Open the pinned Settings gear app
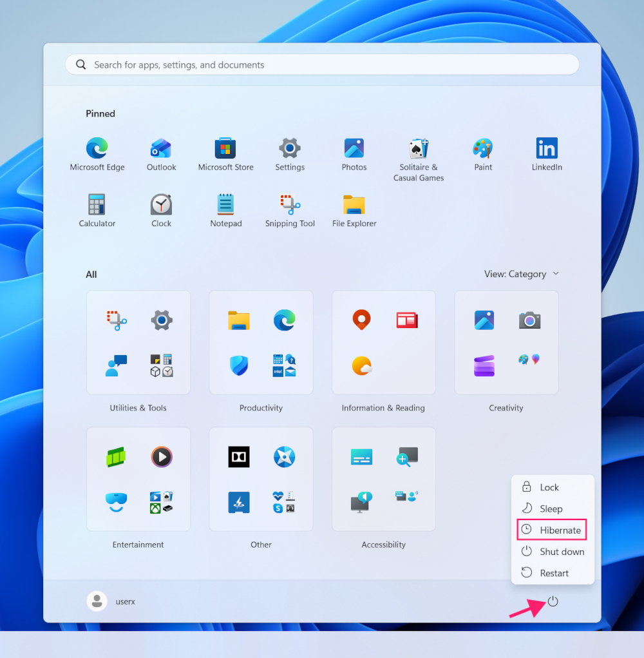Image resolution: width=644 pixels, height=658 pixels. click(290, 154)
